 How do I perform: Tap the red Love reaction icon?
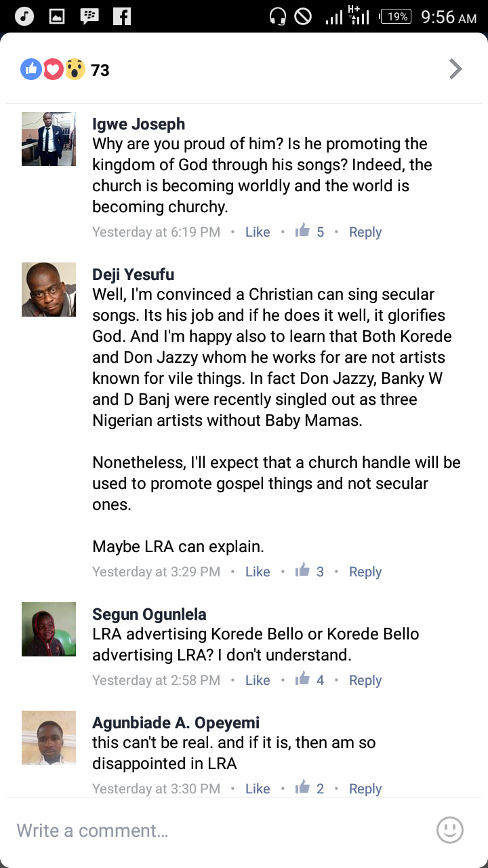53,69
